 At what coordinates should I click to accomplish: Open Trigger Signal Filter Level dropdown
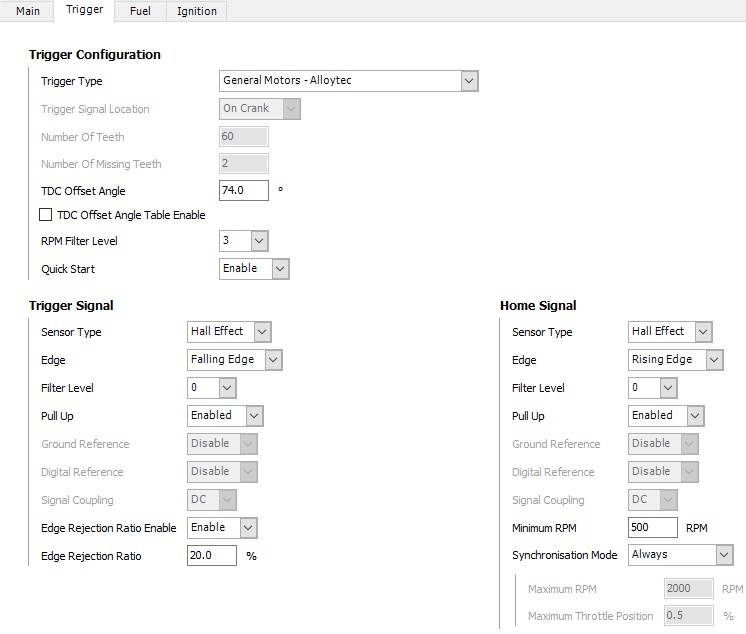pyautogui.click(x=212, y=388)
